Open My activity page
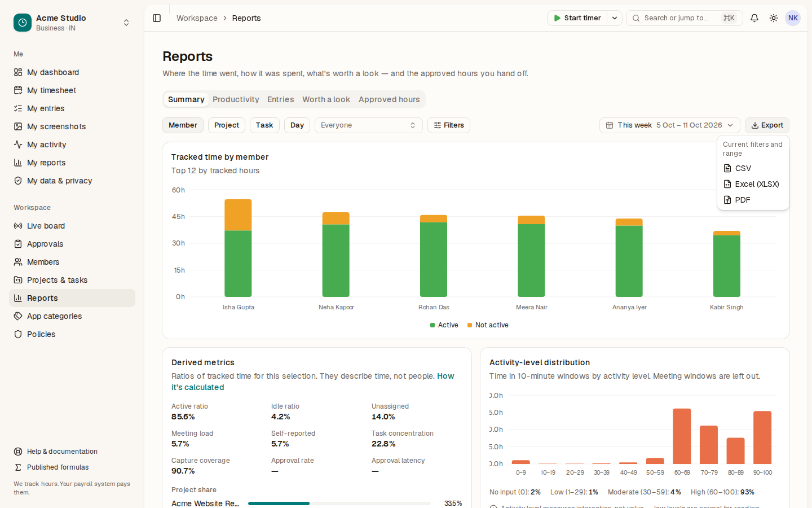The height and width of the screenshot is (508, 812). tap(72, 144)
